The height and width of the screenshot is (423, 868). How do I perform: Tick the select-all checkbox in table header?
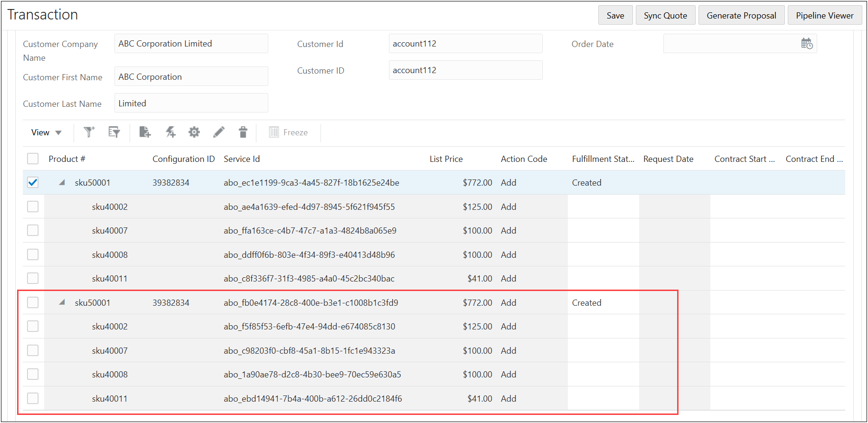point(33,159)
